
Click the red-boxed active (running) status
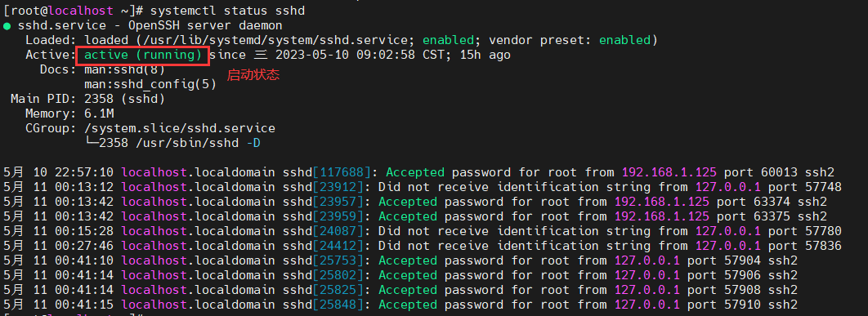point(143,56)
